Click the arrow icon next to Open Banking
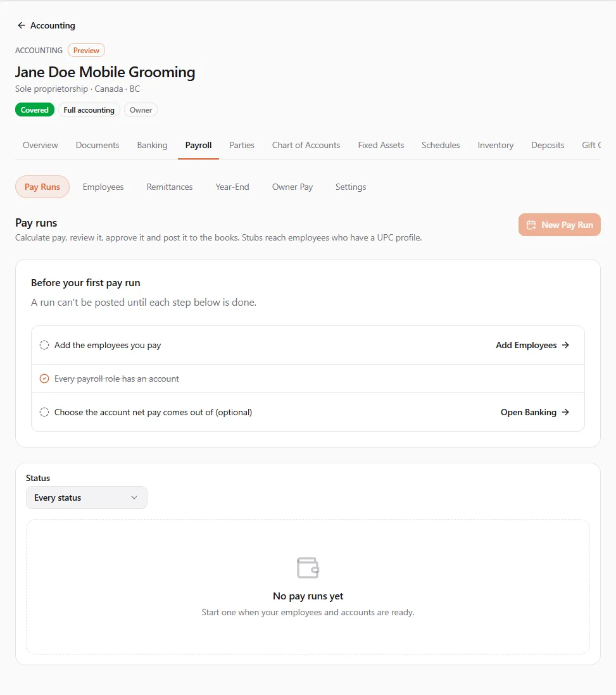 click(x=565, y=412)
